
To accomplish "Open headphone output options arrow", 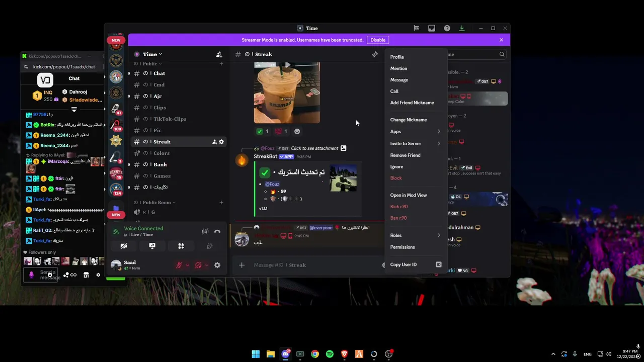I will click(206, 265).
